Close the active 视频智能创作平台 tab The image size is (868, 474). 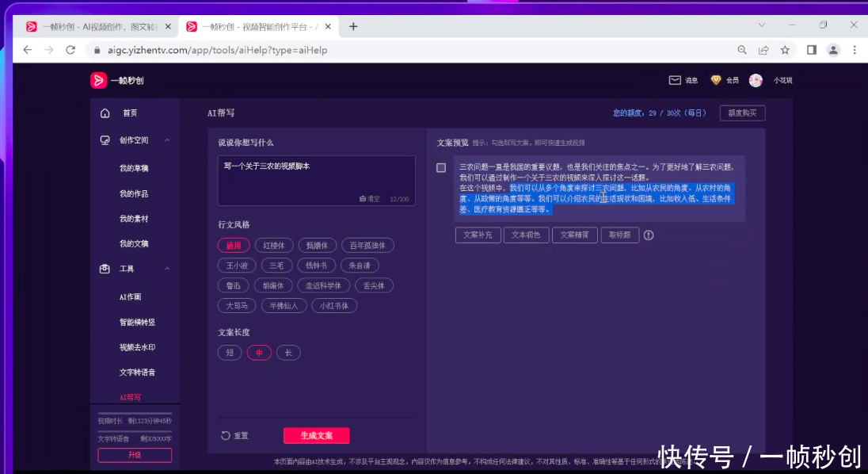coord(328,27)
